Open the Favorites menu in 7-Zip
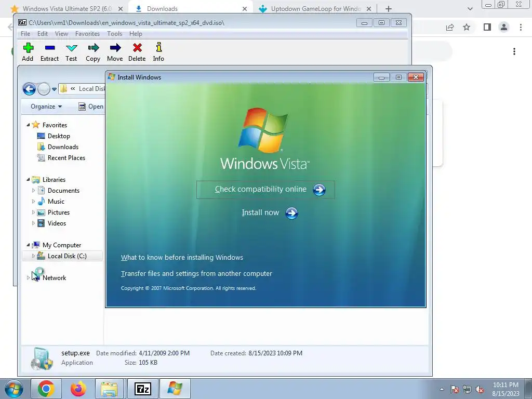Image resolution: width=532 pixels, height=399 pixels. click(87, 34)
